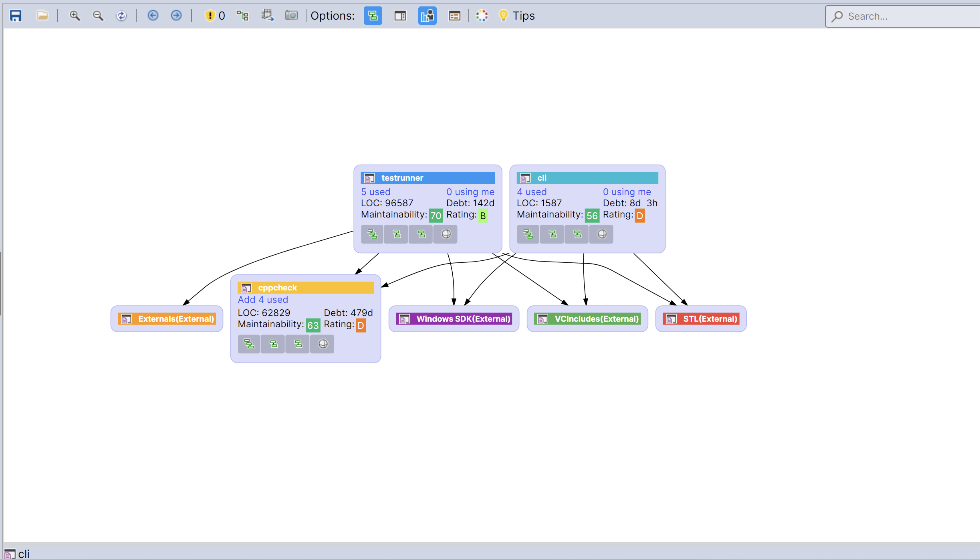Click '0 using me' on the cli node
Screen dimensions: 980x560
(x=626, y=192)
